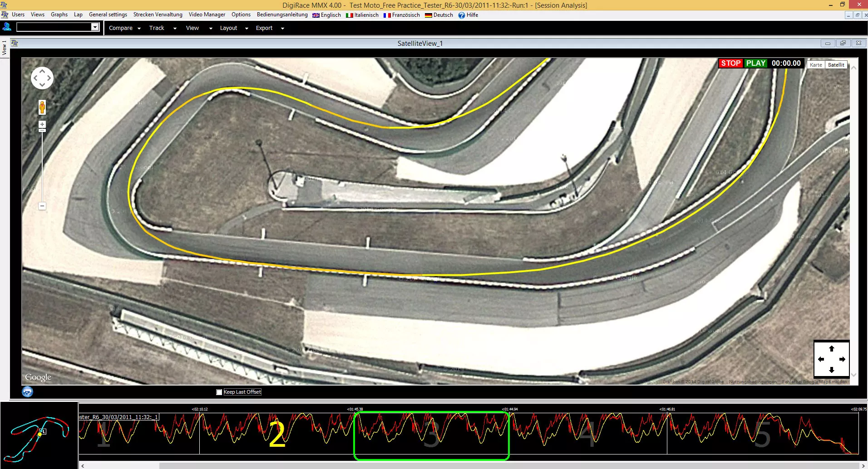Screen dimensions: 868x469
Task: Click the green PLAY button
Action: pyautogui.click(x=755, y=63)
